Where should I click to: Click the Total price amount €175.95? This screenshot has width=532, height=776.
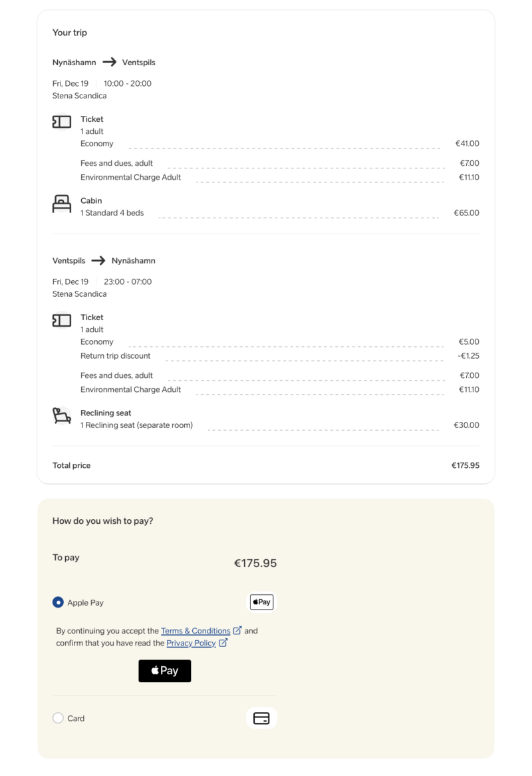coord(465,466)
